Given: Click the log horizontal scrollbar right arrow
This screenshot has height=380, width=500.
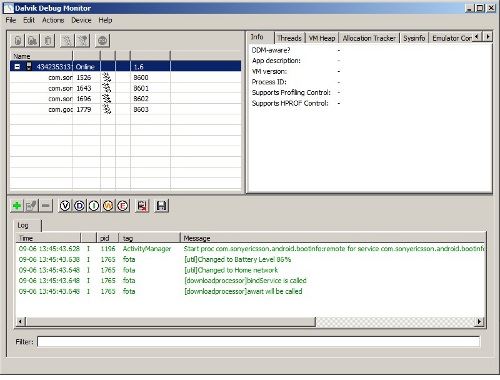Looking at the screenshot, I should click(479, 321).
